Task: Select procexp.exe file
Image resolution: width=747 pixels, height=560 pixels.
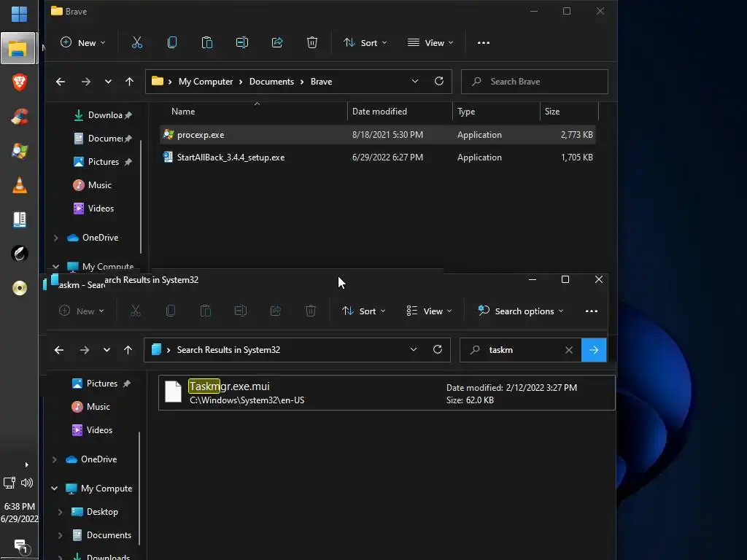Action: pos(377,135)
